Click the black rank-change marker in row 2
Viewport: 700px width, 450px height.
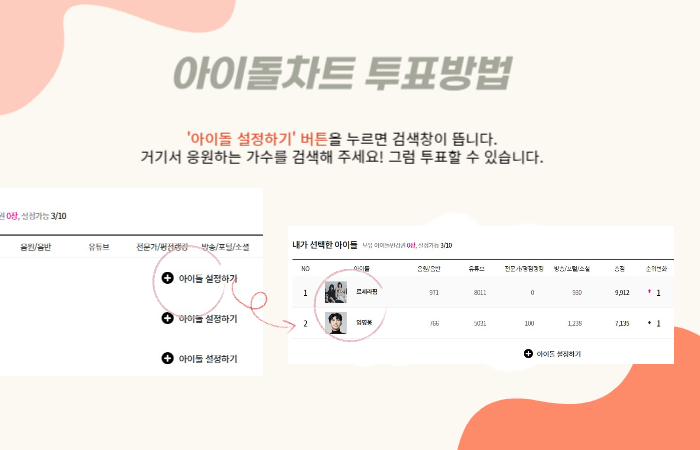650,323
